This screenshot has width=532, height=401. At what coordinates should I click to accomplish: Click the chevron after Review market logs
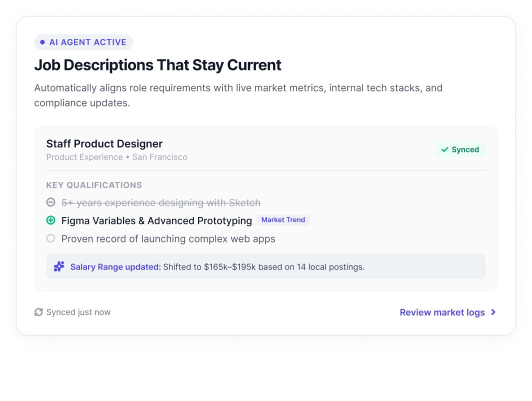[x=493, y=312]
